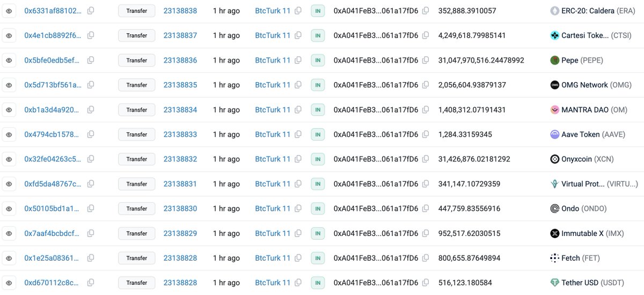
Task: Open block number 23138835
Action: coord(180,85)
